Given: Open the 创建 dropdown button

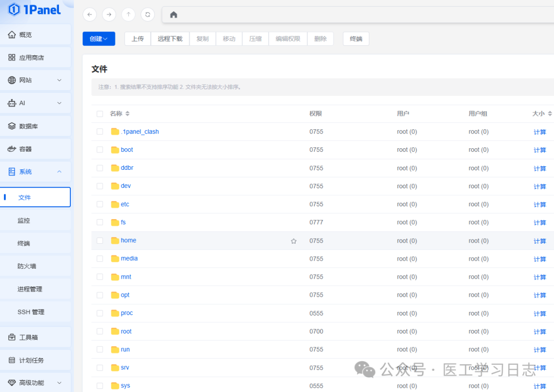Looking at the screenshot, I should click(98, 38).
